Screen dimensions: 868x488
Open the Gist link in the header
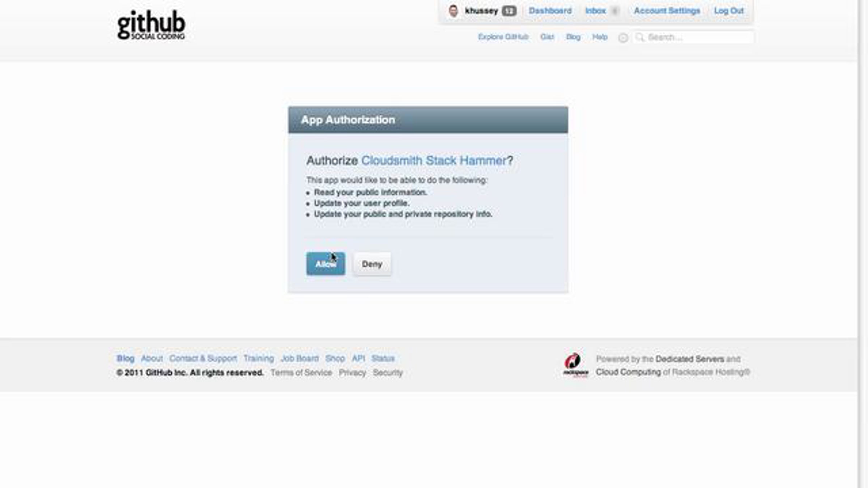pos(547,37)
